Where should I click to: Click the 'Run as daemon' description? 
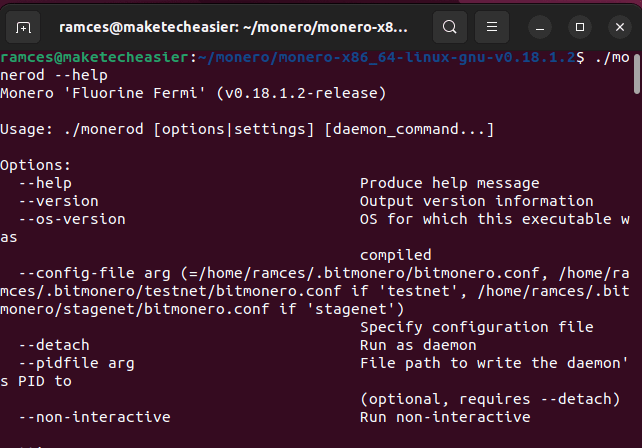414,345
